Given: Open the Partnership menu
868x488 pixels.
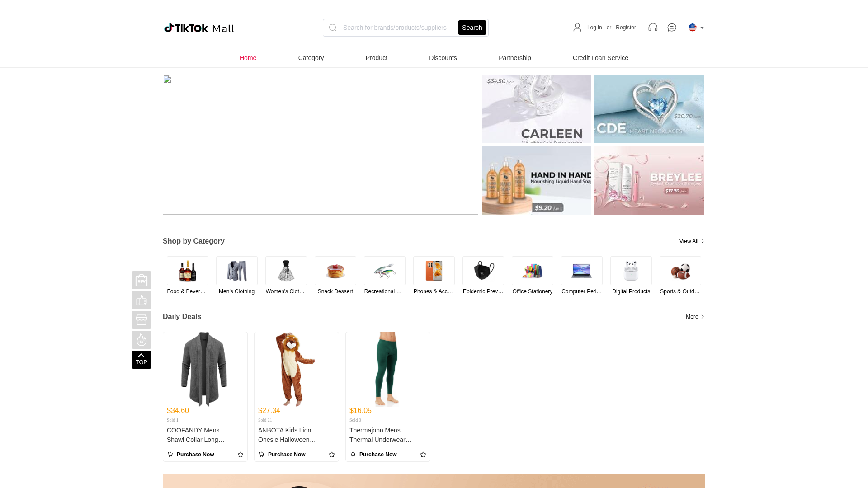Looking at the screenshot, I should click(x=515, y=58).
